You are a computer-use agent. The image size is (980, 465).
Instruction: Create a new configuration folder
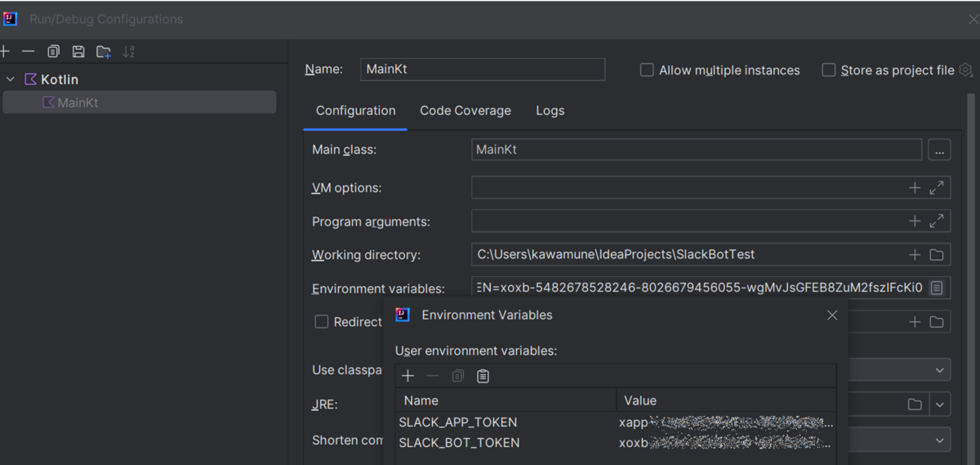click(x=104, y=51)
